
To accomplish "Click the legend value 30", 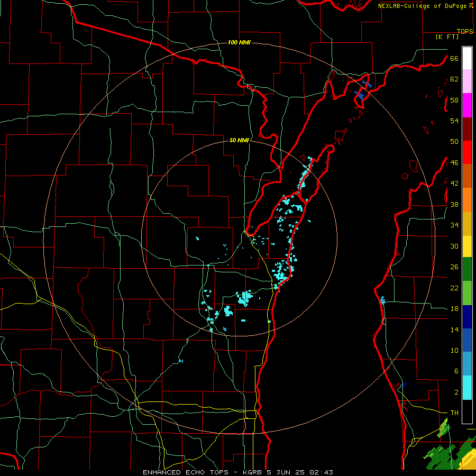I will (x=454, y=246).
